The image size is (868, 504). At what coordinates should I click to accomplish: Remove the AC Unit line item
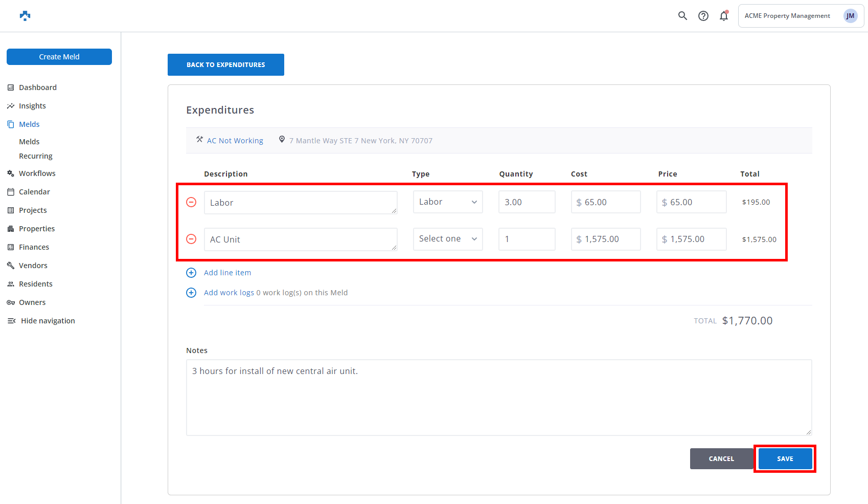click(191, 239)
